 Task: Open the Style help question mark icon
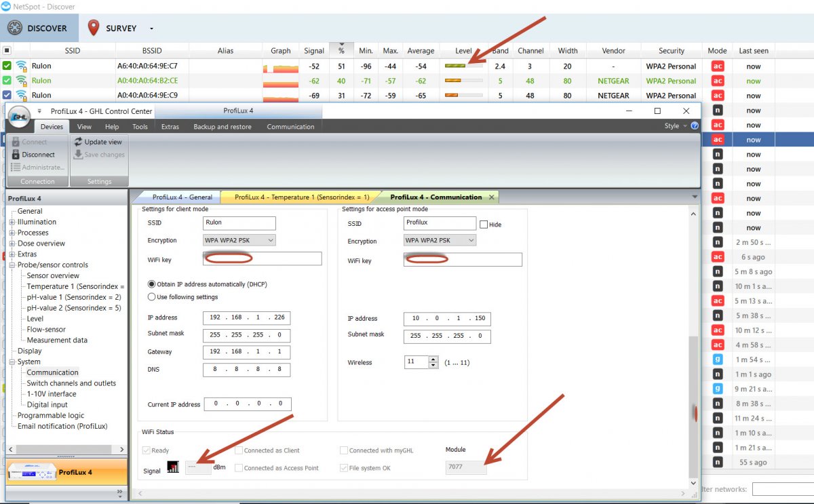click(695, 126)
